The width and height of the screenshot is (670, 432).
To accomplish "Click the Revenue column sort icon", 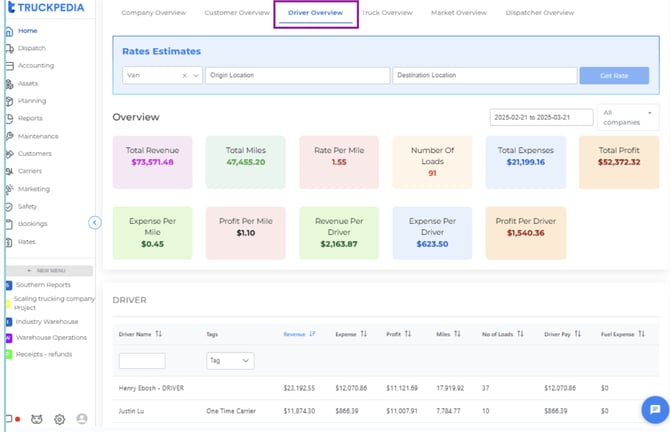I will (x=312, y=334).
